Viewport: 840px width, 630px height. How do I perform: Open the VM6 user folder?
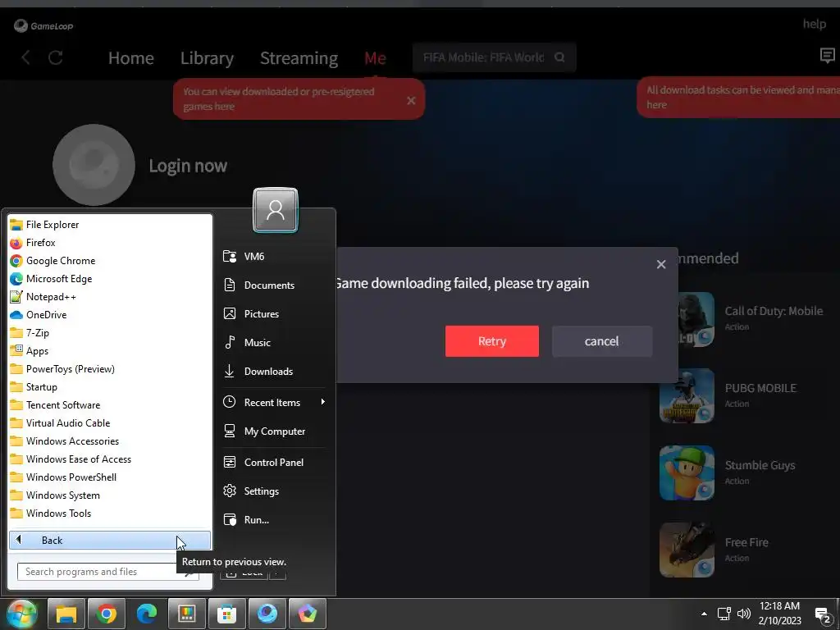pos(273,256)
